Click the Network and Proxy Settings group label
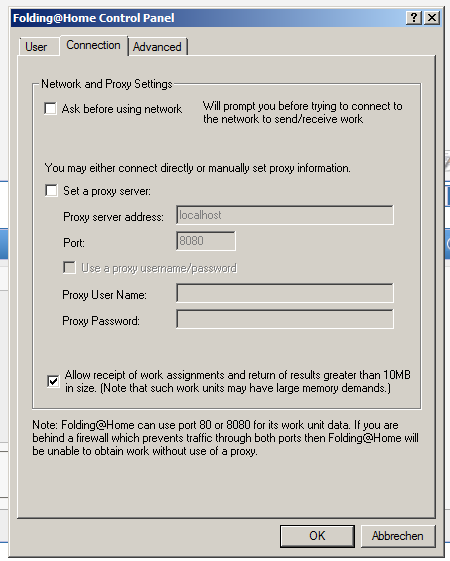450x561 pixels. pos(107,84)
